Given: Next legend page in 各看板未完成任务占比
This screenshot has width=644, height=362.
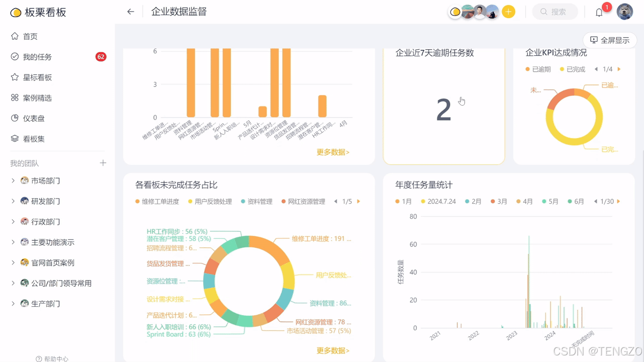Looking at the screenshot, I should [x=359, y=202].
